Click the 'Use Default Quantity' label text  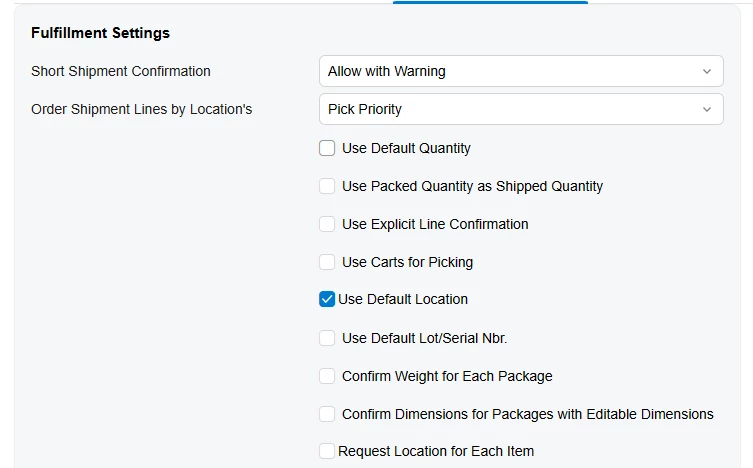click(x=406, y=148)
